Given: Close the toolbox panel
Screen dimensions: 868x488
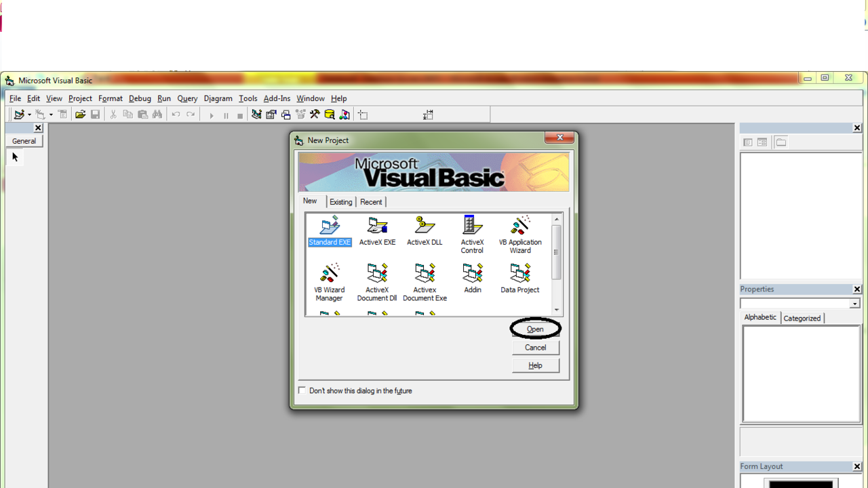Looking at the screenshot, I should pos(38,127).
